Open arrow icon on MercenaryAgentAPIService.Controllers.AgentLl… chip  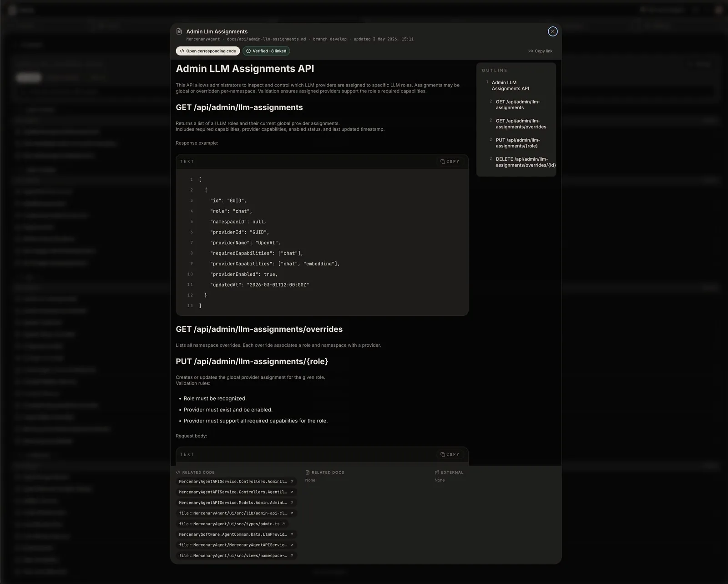(292, 492)
